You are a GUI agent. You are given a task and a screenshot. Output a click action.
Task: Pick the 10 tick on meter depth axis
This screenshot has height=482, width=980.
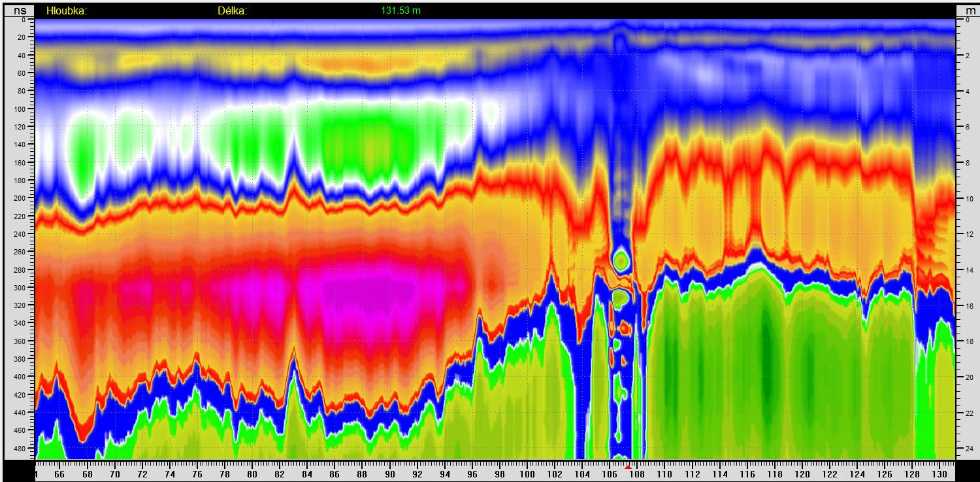(x=970, y=198)
